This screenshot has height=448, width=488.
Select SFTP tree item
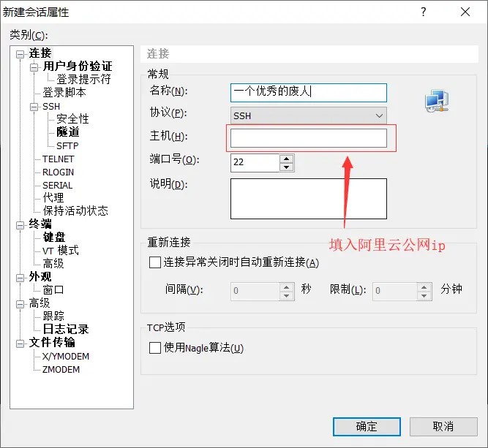[67, 145]
